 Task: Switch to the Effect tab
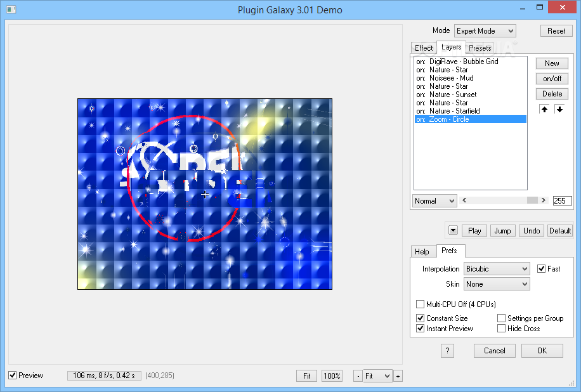pos(424,48)
